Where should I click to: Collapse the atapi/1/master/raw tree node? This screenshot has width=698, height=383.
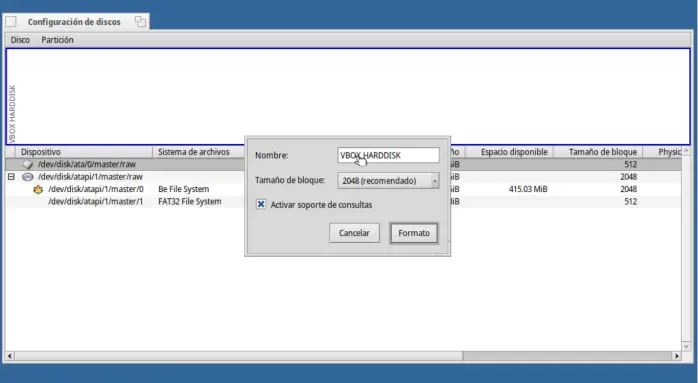click(x=11, y=177)
